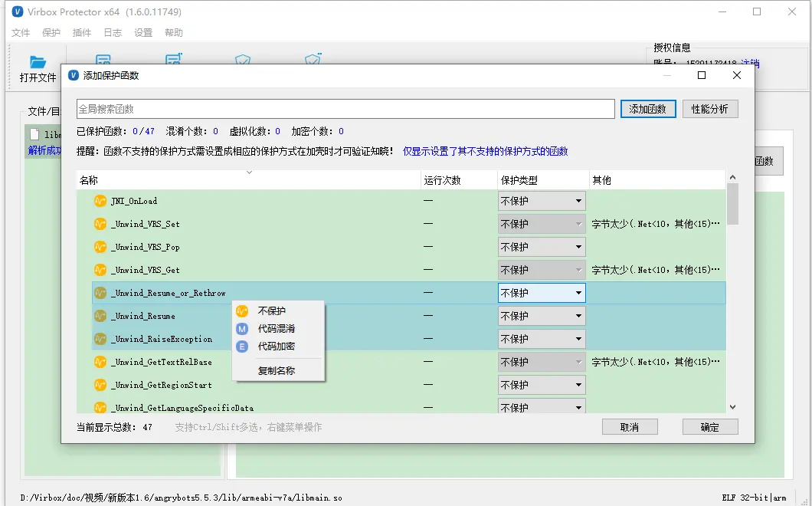Open protection dropdown for _Unwind_Resume_or_Rethrow
The height and width of the screenshot is (506, 812).
click(542, 293)
